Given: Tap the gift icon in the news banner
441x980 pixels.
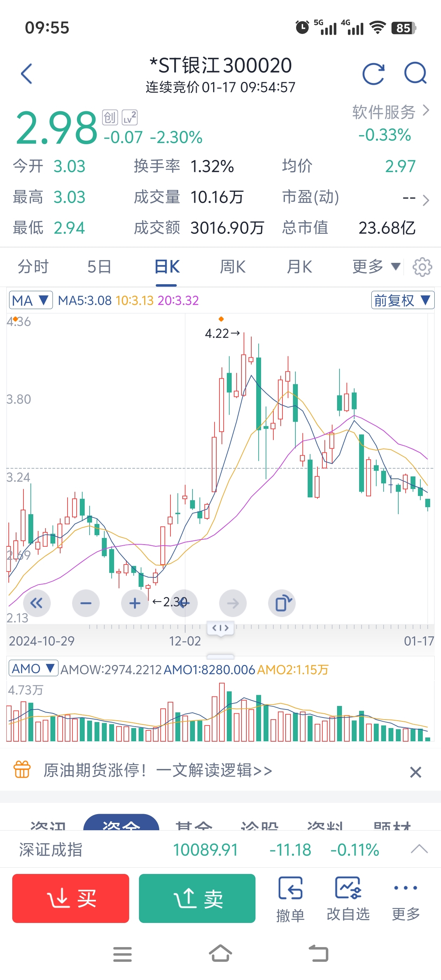Looking at the screenshot, I should [x=22, y=770].
